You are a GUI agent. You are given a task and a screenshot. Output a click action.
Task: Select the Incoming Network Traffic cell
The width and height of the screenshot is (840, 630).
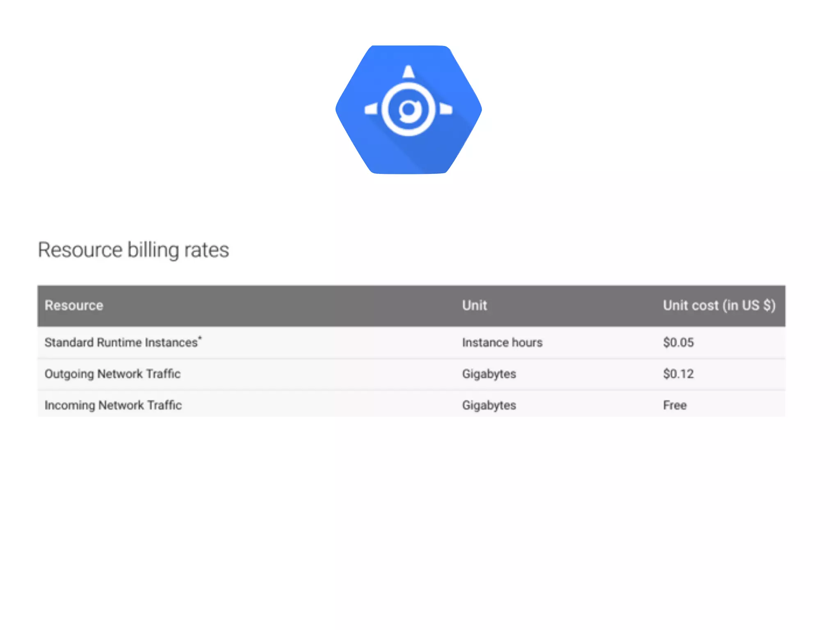pyautogui.click(x=113, y=405)
